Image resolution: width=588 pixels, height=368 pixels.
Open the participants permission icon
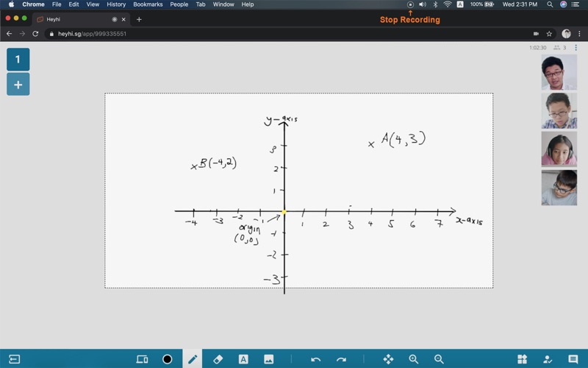(x=548, y=359)
